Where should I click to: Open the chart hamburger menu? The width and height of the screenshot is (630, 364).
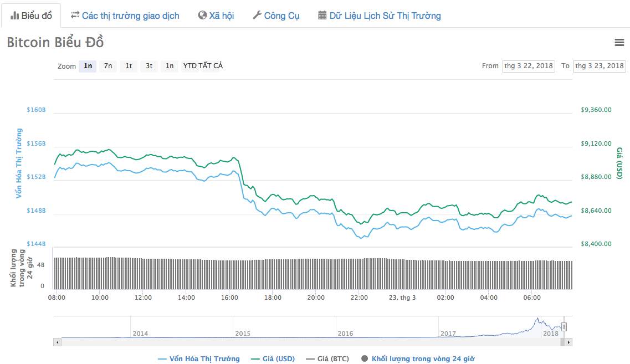[x=619, y=42]
